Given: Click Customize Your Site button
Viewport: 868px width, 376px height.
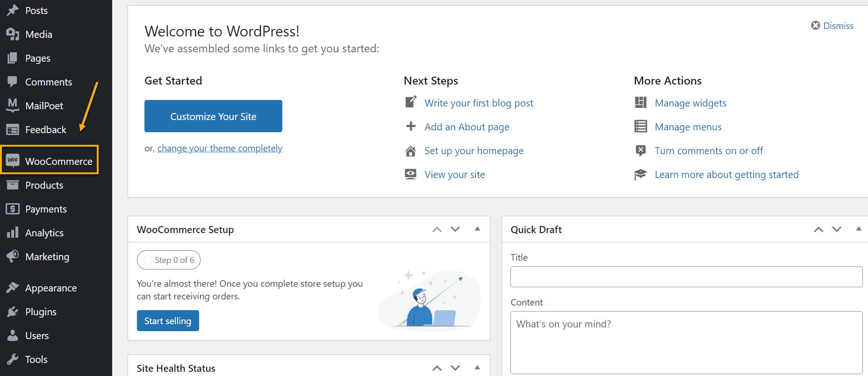Looking at the screenshot, I should (213, 116).
